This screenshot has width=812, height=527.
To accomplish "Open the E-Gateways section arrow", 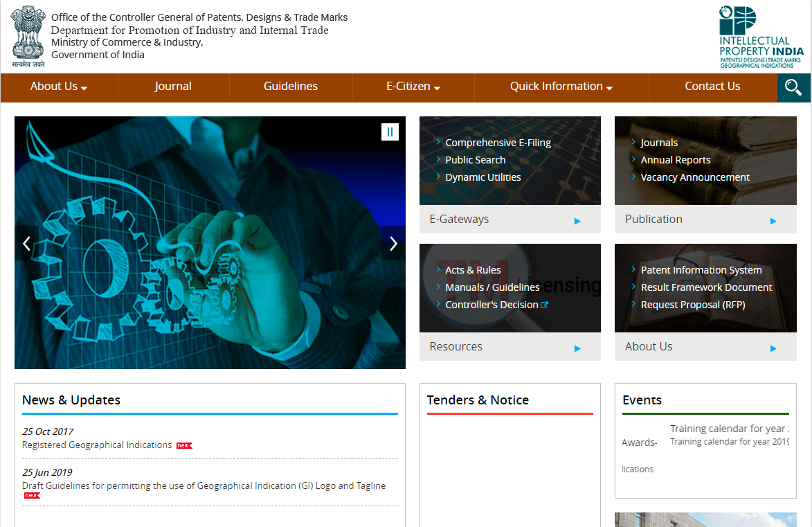I will tap(577, 221).
